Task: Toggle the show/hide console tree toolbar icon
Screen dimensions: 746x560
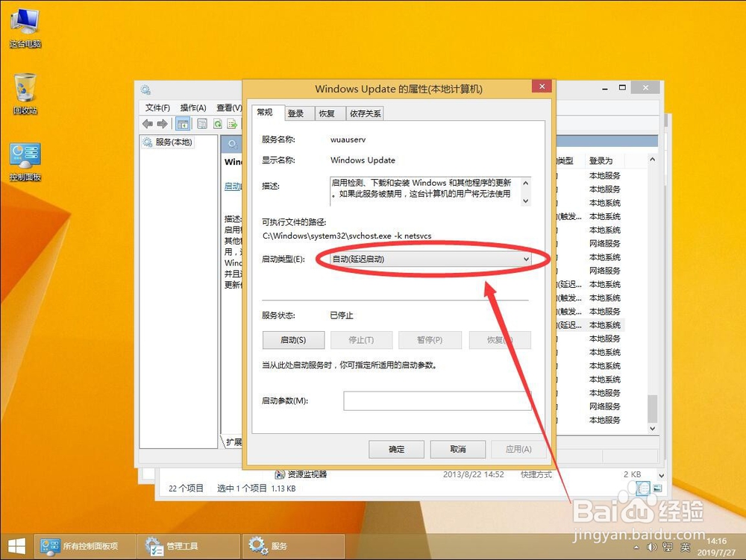Action: click(183, 124)
